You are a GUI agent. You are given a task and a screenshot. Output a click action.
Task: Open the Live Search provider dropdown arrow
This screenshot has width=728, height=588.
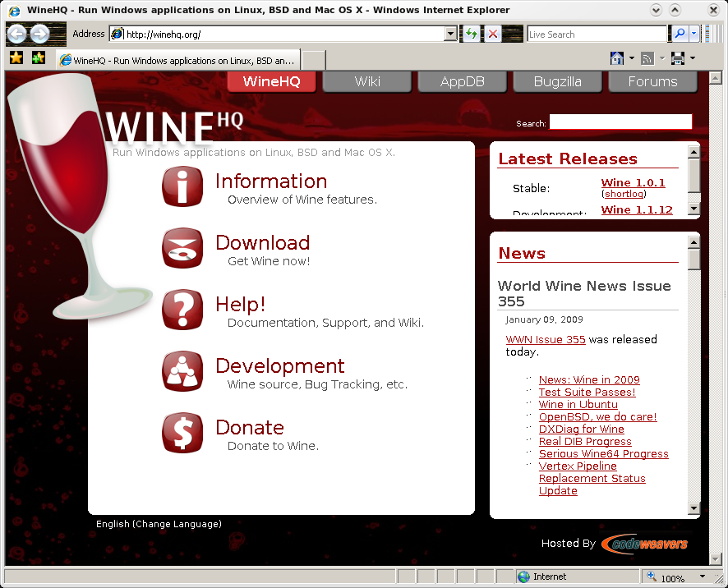pos(694,34)
